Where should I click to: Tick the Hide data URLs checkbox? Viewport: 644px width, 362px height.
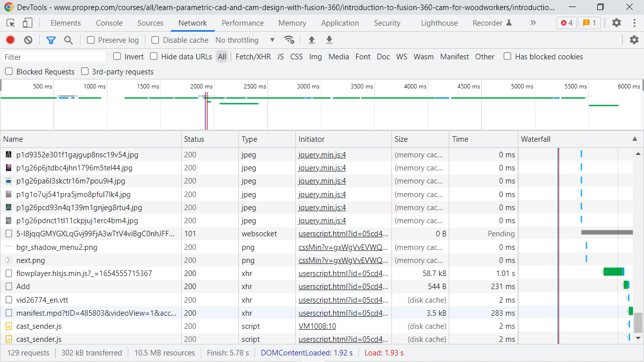tap(154, 56)
